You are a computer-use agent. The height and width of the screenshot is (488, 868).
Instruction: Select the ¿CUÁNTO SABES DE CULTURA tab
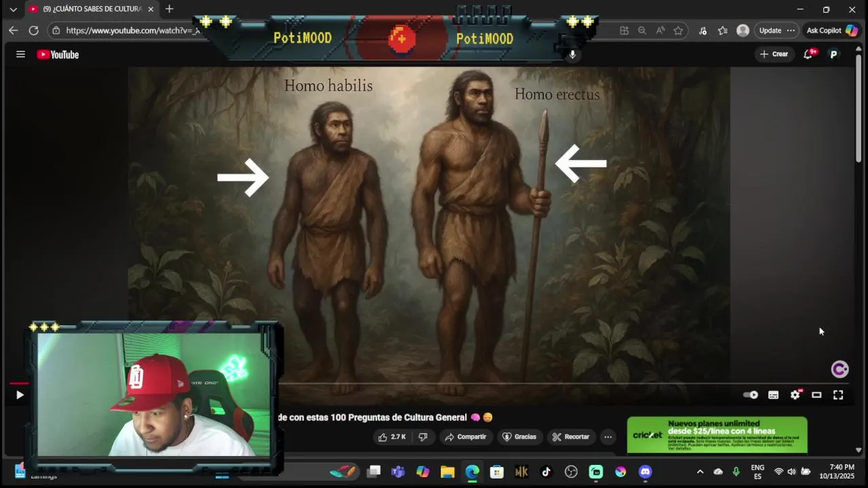pyautogui.click(x=91, y=9)
